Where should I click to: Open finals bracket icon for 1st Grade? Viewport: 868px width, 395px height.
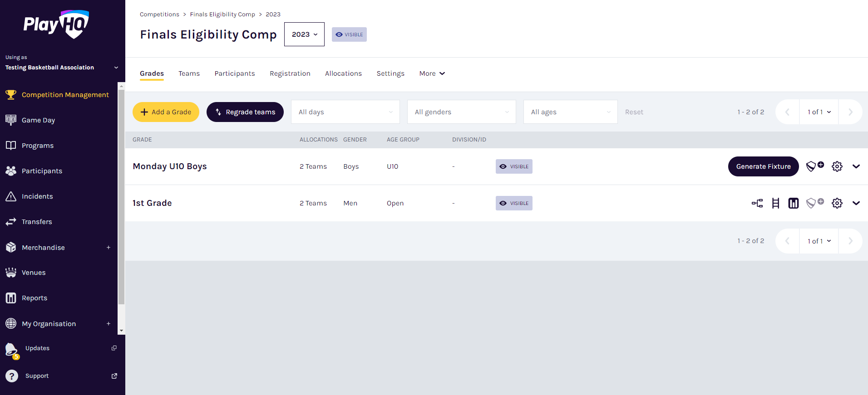(757, 203)
